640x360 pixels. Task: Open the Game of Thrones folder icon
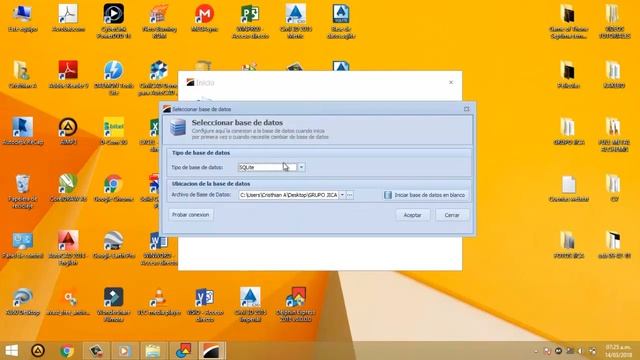(569, 21)
